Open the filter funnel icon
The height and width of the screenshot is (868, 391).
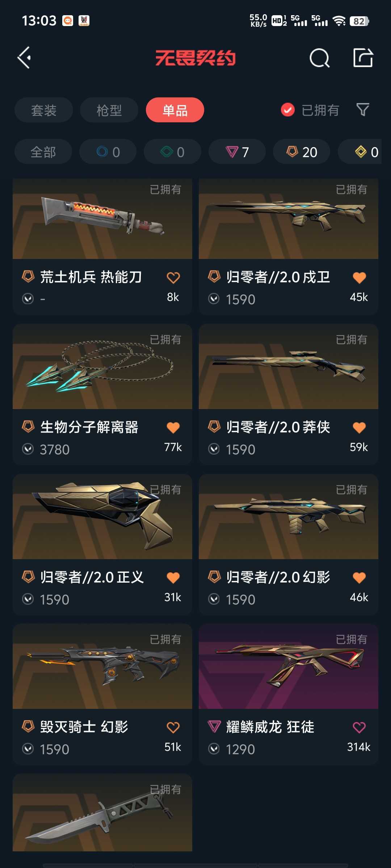coord(362,110)
